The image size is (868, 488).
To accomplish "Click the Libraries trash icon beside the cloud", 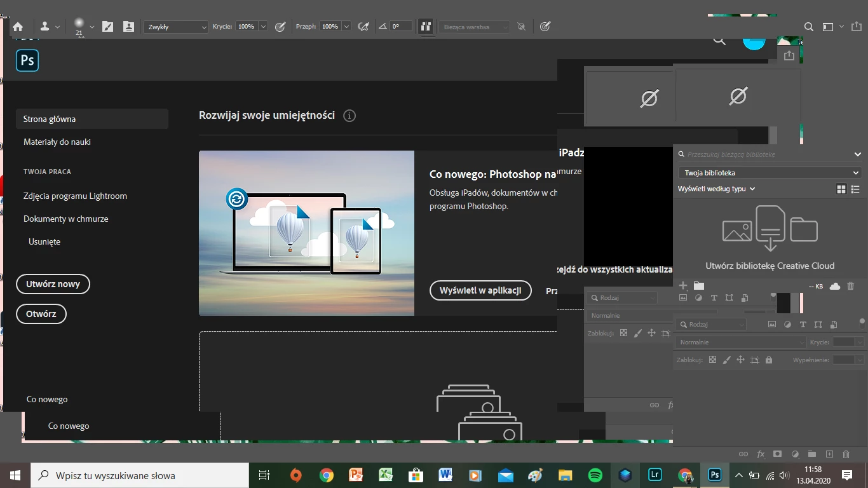I will [851, 287].
